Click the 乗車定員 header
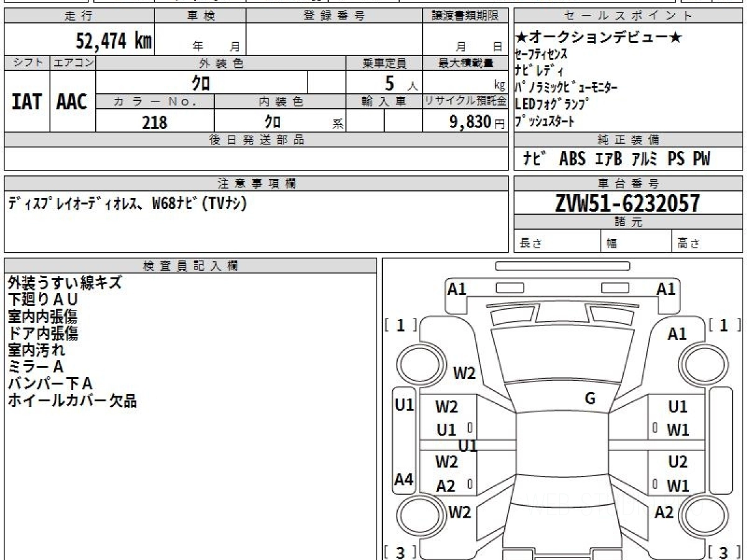Image resolution: width=747 pixels, height=560 pixels. (384, 63)
